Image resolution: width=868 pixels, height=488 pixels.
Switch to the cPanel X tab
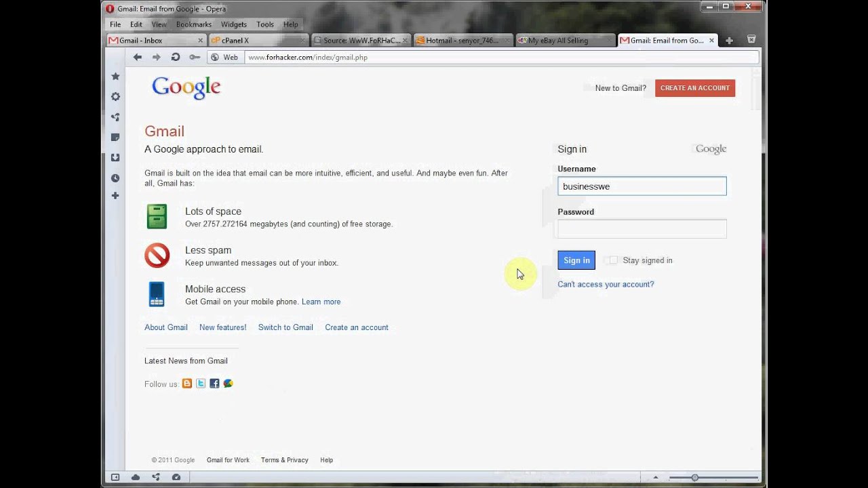(x=258, y=41)
